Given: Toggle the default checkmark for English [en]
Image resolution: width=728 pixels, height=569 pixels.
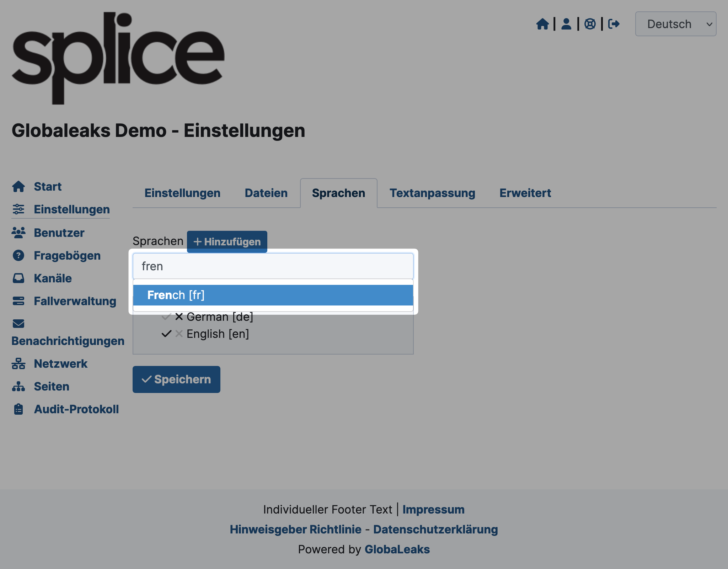Looking at the screenshot, I should pos(166,334).
